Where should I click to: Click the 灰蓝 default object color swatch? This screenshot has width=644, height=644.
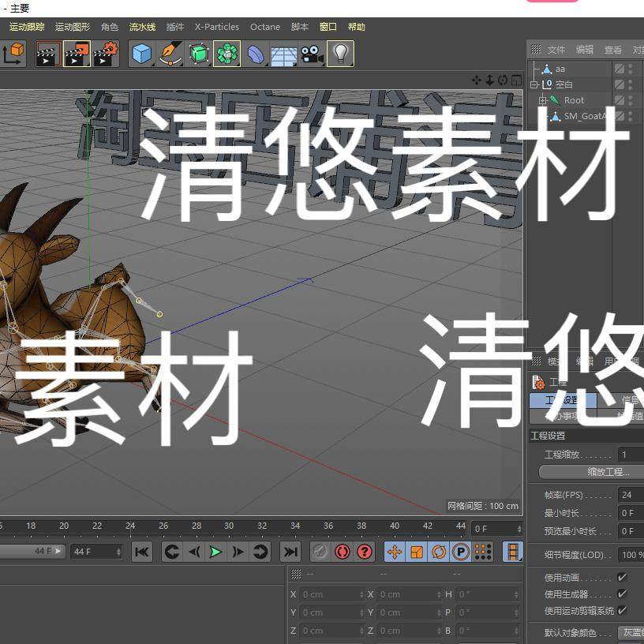(631, 632)
